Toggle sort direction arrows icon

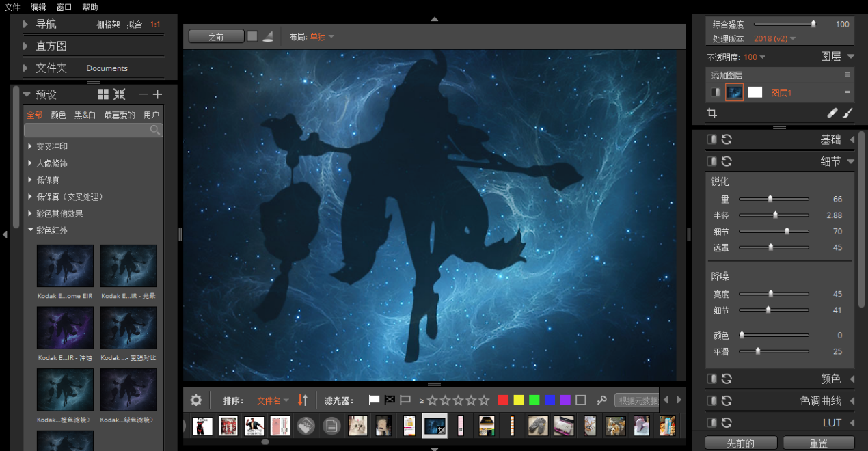pyautogui.click(x=303, y=400)
